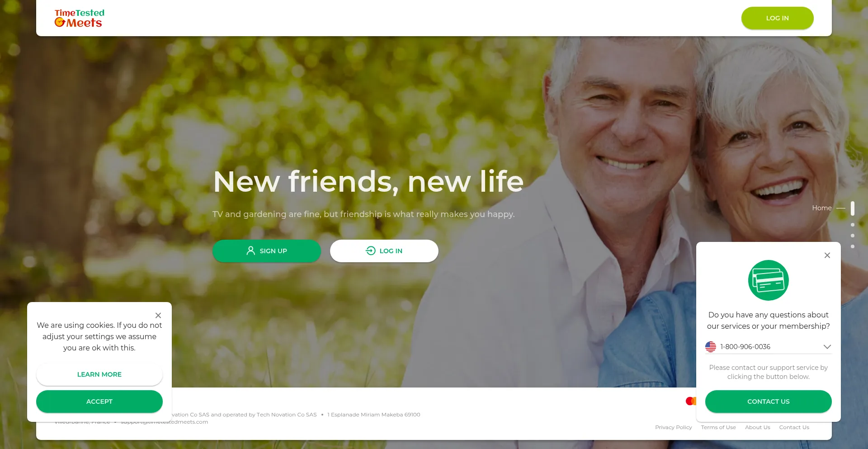Close the support contact popup
This screenshot has height=449, width=868.
[827, 255]
